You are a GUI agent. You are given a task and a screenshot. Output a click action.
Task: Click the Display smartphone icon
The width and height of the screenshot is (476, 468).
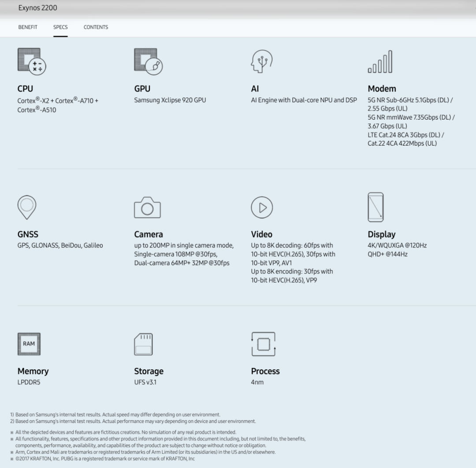(376, 207)
